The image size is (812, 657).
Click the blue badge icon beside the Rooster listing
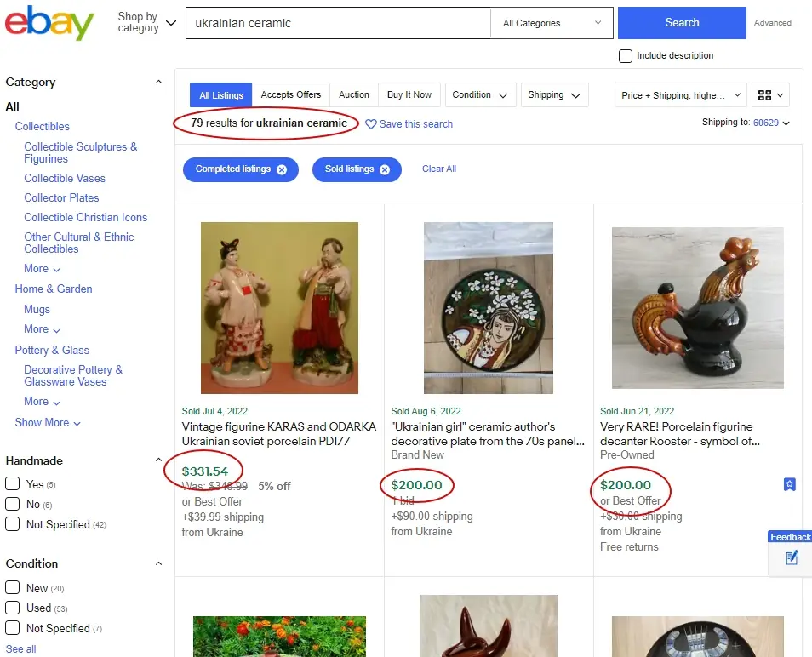point(789,484)
